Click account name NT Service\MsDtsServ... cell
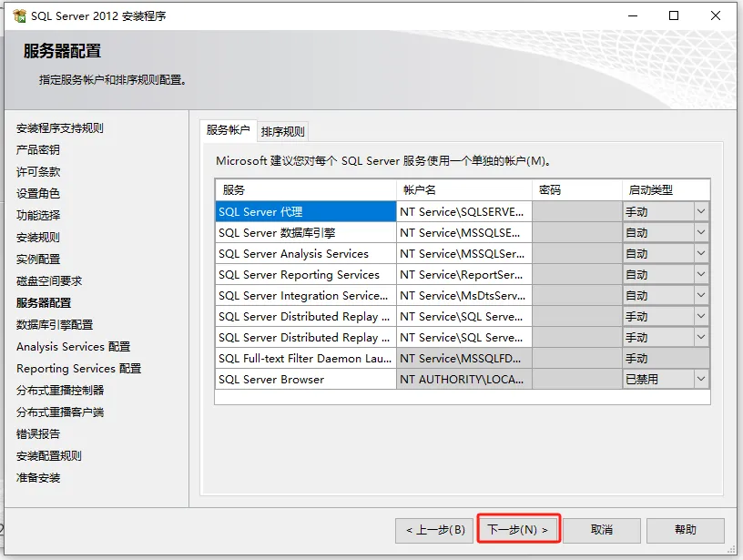 (x=463, y=295)
